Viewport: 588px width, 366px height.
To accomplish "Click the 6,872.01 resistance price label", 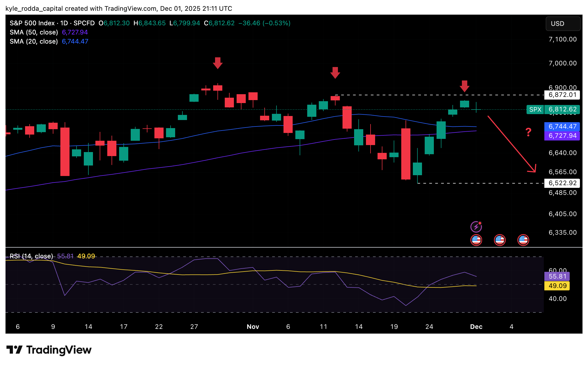I will [562, 95].
